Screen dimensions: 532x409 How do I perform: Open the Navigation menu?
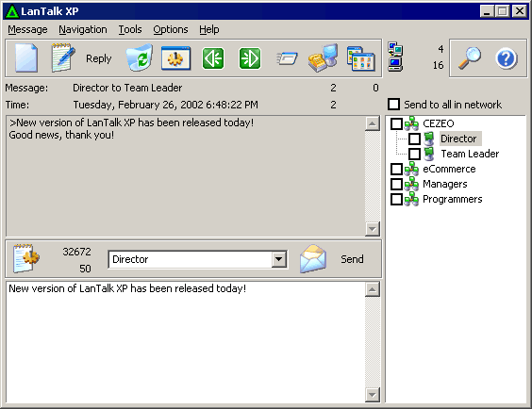coord(83,29)
